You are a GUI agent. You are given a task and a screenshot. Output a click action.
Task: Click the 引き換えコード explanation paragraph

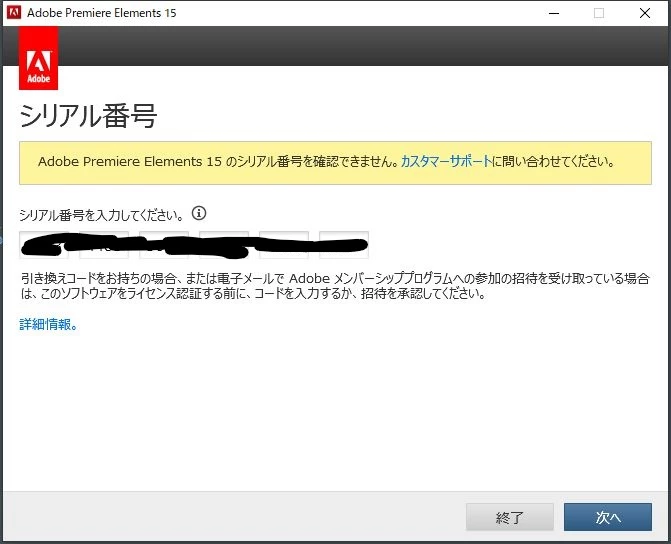tap(335, 286)
